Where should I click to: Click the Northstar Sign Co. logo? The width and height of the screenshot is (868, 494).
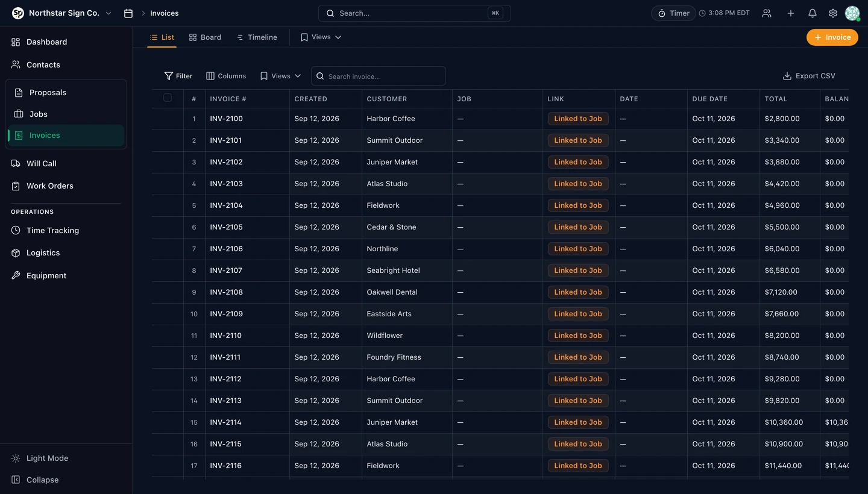coord(18,13)
